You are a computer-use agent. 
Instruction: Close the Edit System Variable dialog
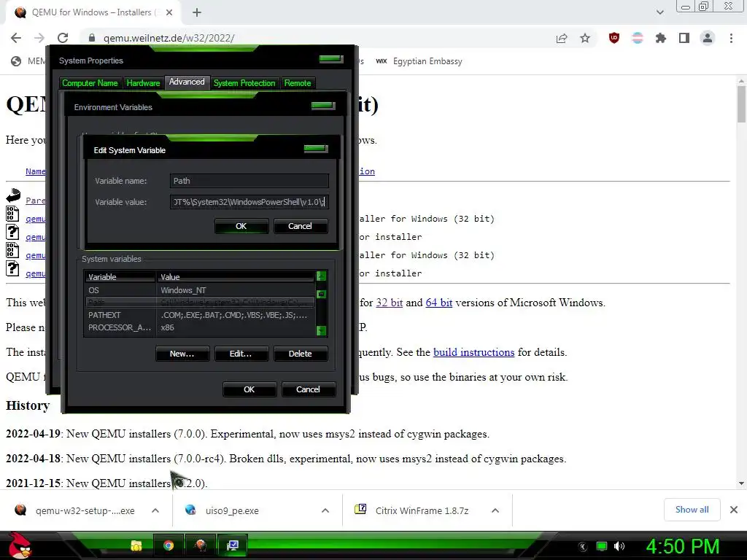point(316,149)
